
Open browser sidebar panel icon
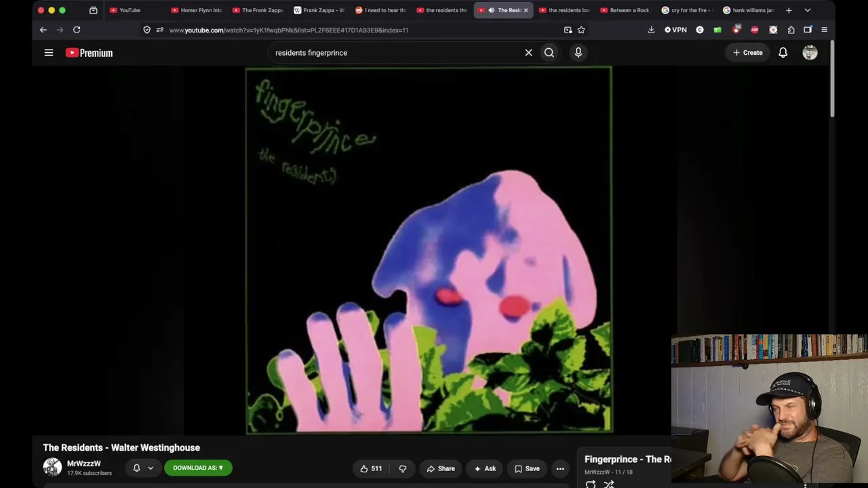[808, 30]
